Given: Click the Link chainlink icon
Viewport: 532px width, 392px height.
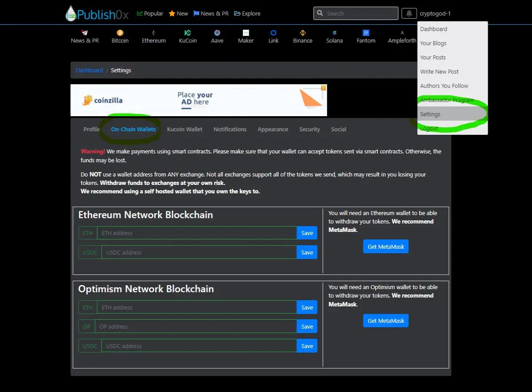Looking at the screenshot, I should tap(274, 33).
